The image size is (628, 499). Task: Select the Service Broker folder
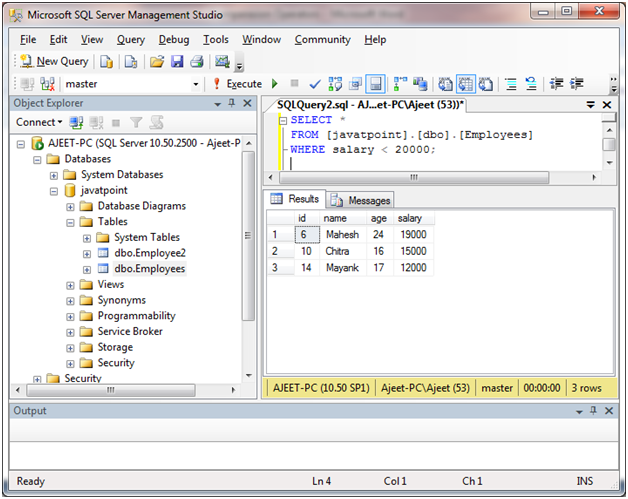130,332
